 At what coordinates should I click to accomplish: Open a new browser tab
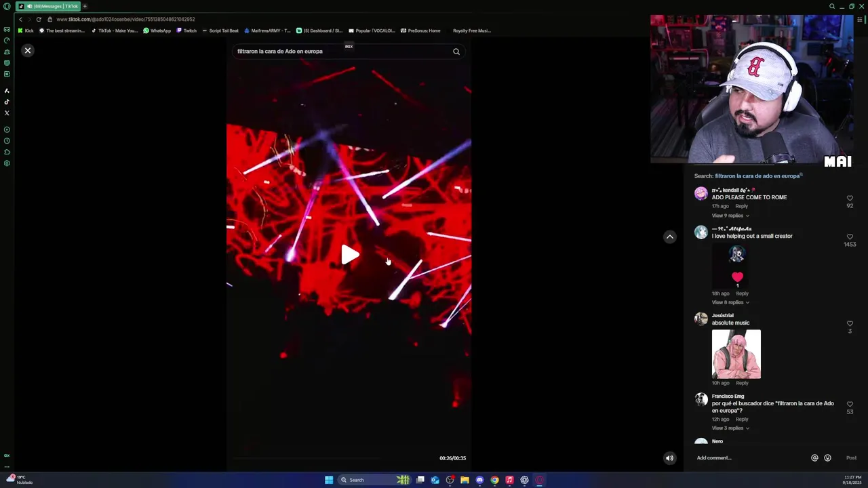[85, 6]
